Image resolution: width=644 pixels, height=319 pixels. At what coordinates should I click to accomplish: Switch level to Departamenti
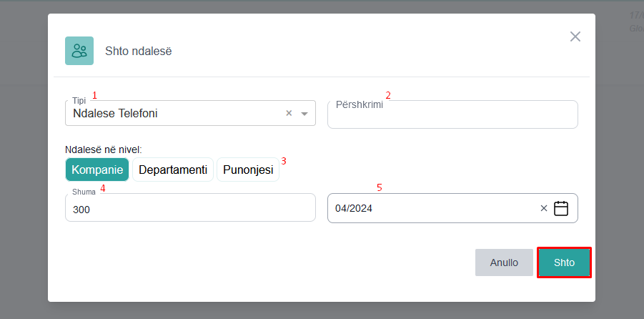(173, 170)
